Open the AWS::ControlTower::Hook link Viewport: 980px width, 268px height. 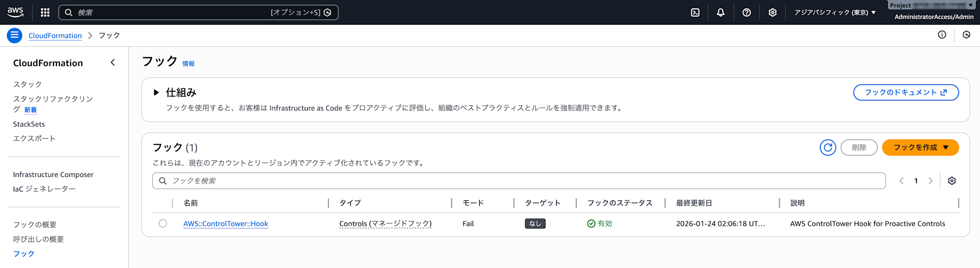point(226,223)
